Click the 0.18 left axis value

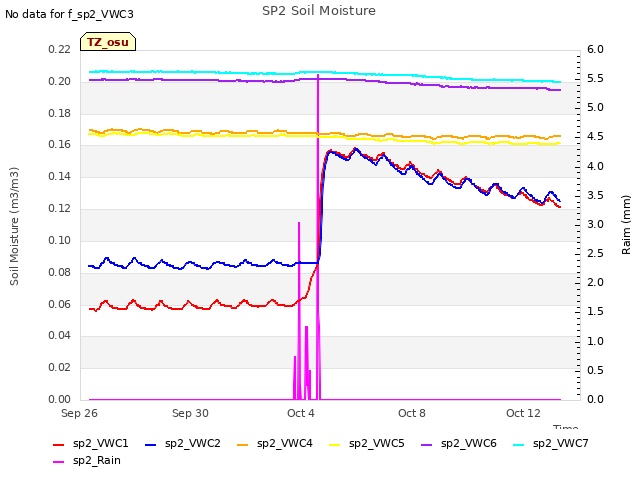pos(59,113)
